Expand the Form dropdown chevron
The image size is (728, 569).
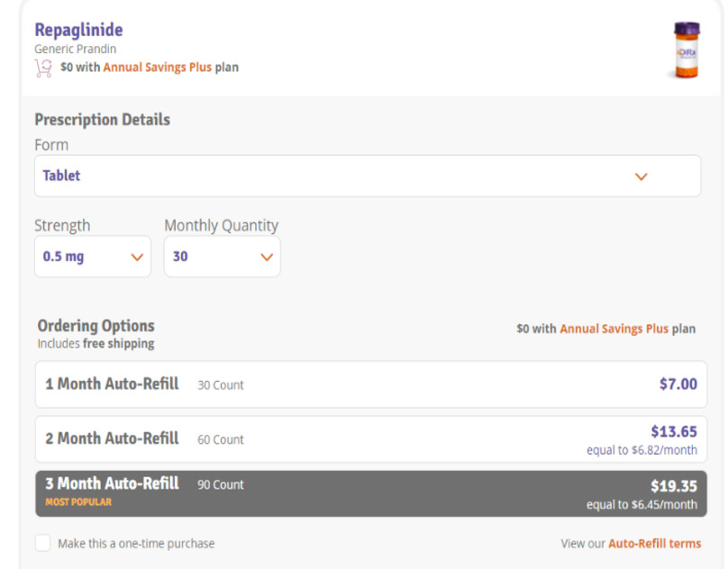pos(641,176)
